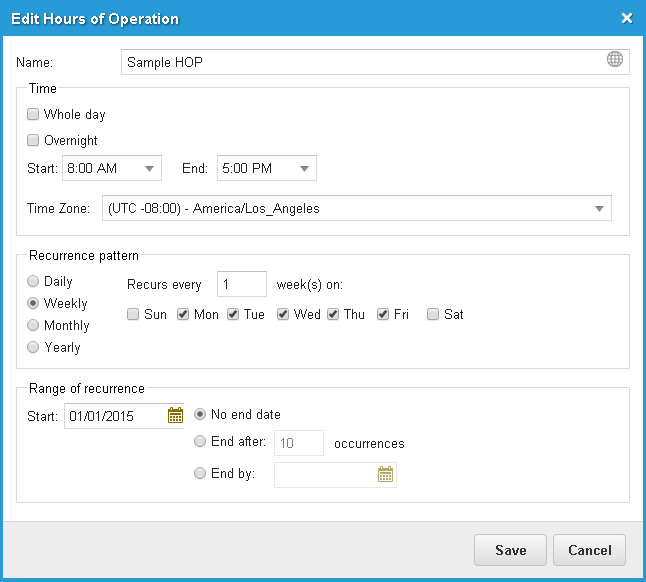Uncheck the Fri checkbox
Image resolution: width=646 pixels, height=582 pixels.
coord(383,314)
